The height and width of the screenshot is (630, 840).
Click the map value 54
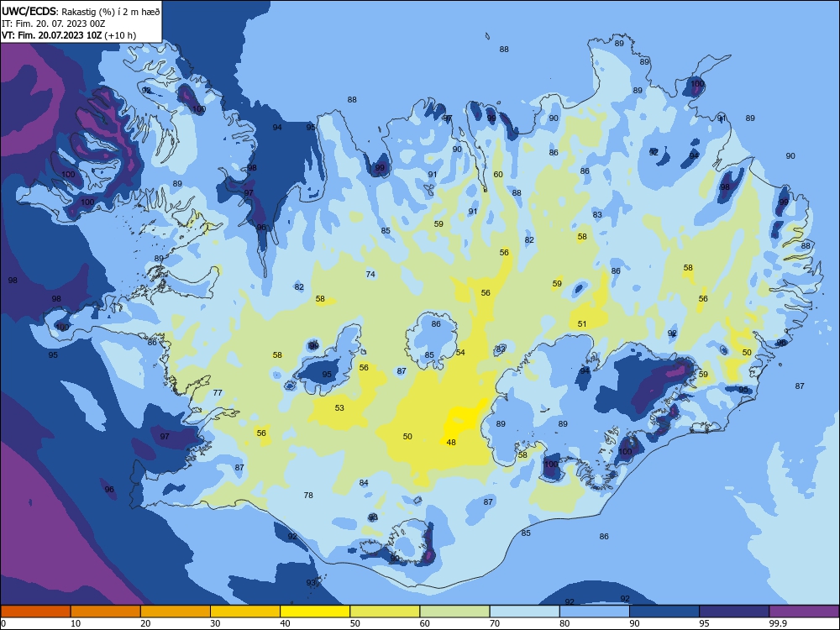460,353
